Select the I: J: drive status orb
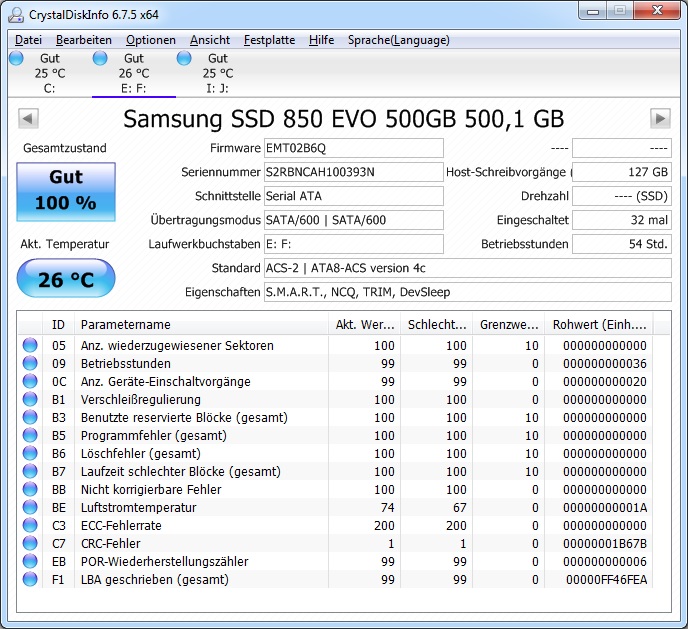 [x=184, y=58]
